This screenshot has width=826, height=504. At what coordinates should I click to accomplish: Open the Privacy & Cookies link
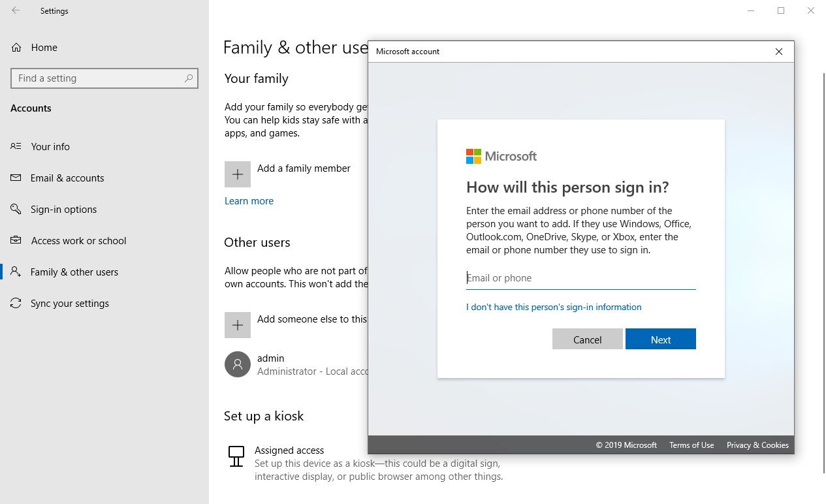[x=757, y=445]
